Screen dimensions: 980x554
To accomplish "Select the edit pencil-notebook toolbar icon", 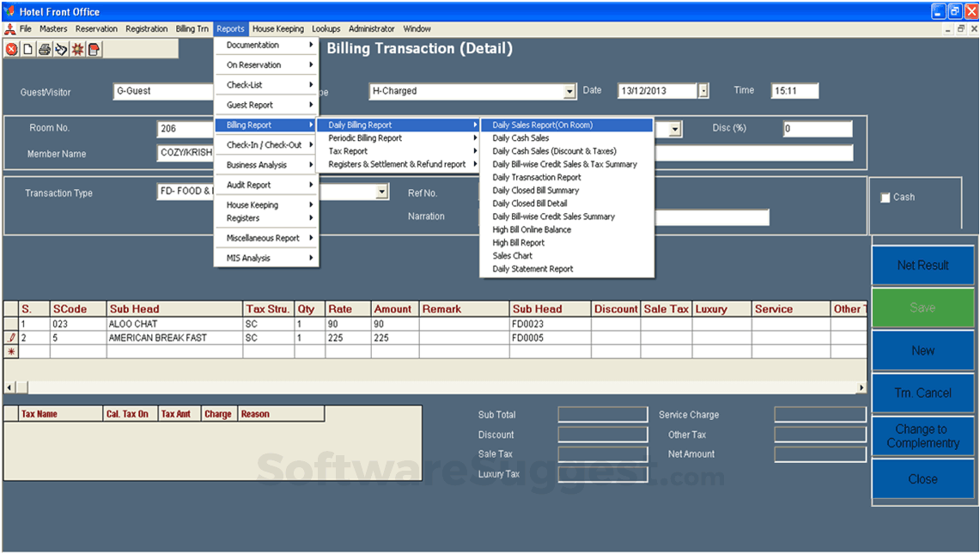I will (x=58, y=49).
